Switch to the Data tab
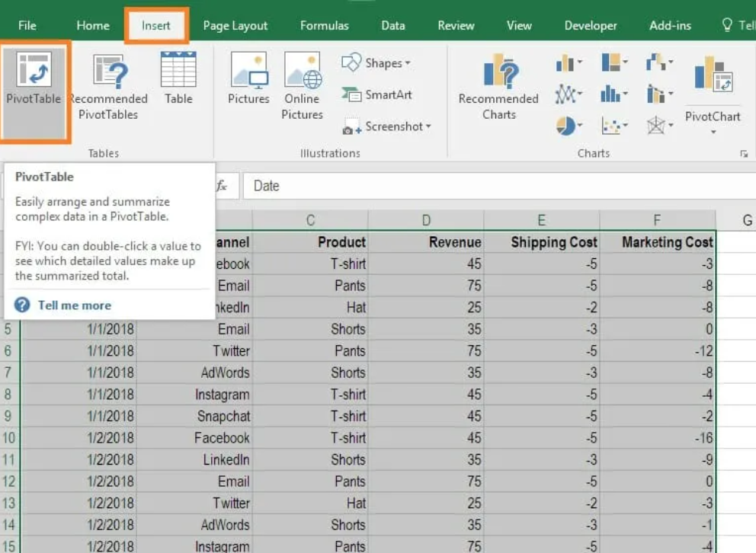The width and height of the screenshot is (756, 553). coord(393,25)
